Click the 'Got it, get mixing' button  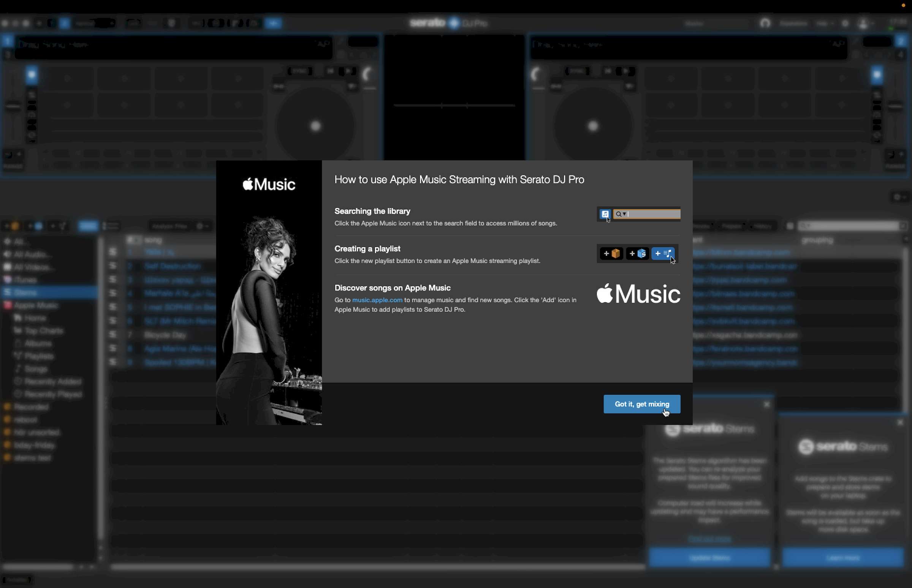[x=641, y=404]
